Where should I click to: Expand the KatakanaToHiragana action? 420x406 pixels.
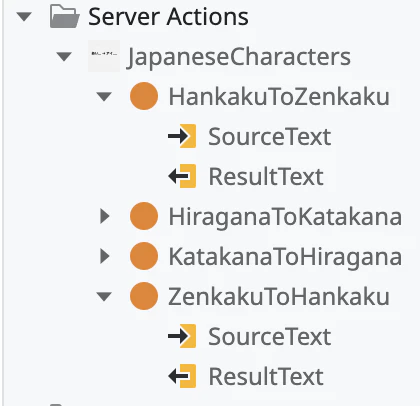pos(105,256)
